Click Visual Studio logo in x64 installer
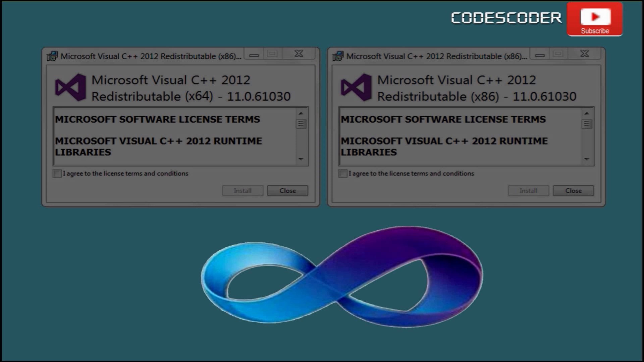Viewport: 644px width, 362px height. (x=70, y=87)
